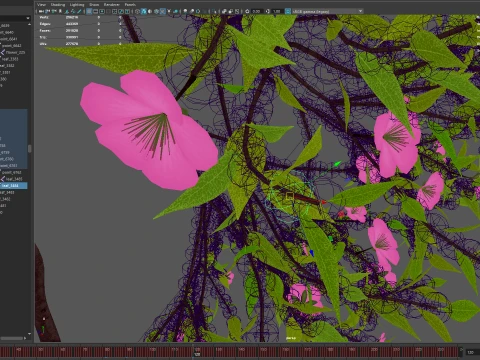Click the camera Bookmarks icon
Image resolution: width=480 pixels, height=360 pixels.
click(60, 11)
